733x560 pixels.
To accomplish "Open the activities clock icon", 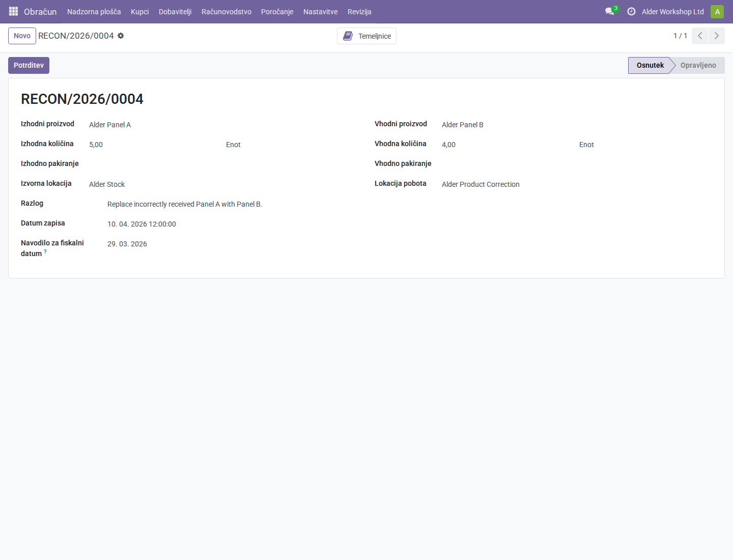I will point(631,11).
